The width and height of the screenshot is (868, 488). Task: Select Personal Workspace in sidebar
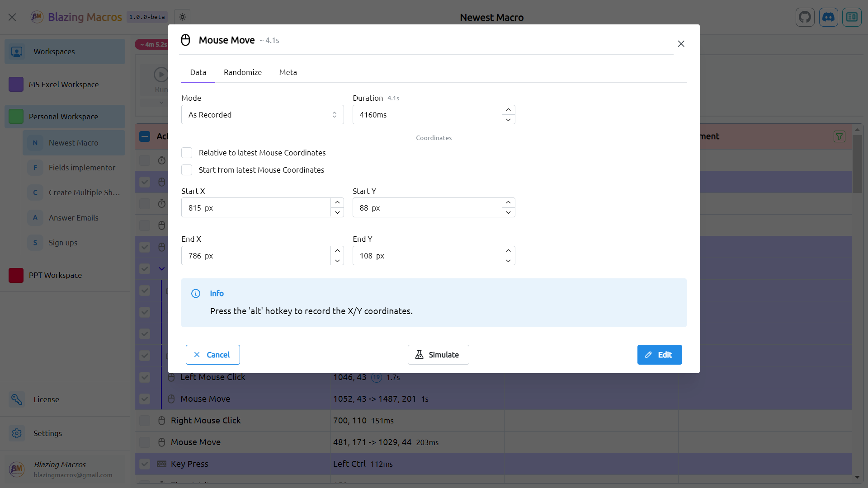pyautogui.click(x=65, y=117)
